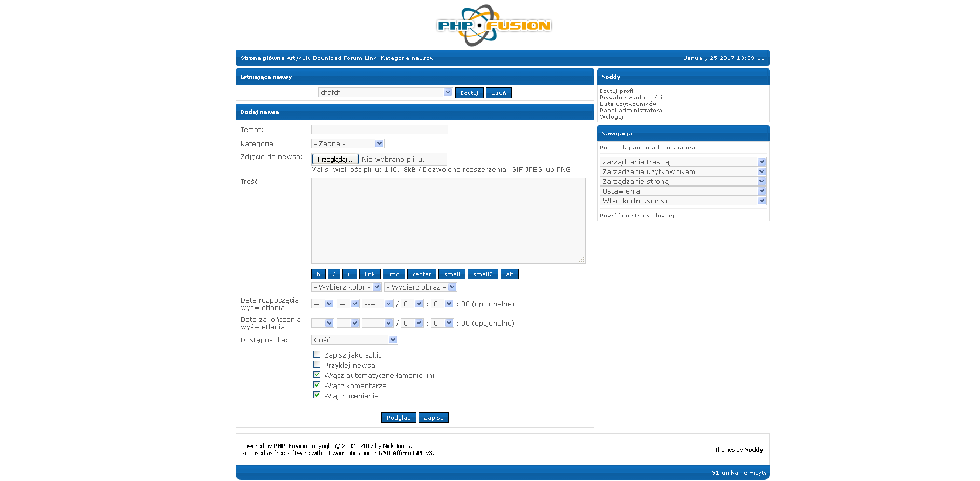Click Powróć do strony głównej
This screenshot has width=980, height=481.
(x=637, y=215)
